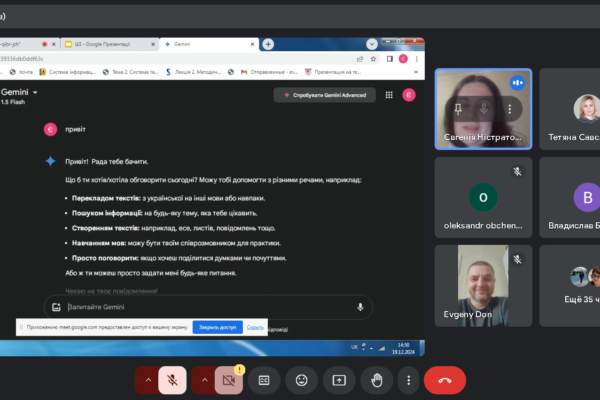This screenshot has height=400, width=600.
Task: Open 'Отправленные' Gmail bookmark
Action: click(x=269, y=72)
